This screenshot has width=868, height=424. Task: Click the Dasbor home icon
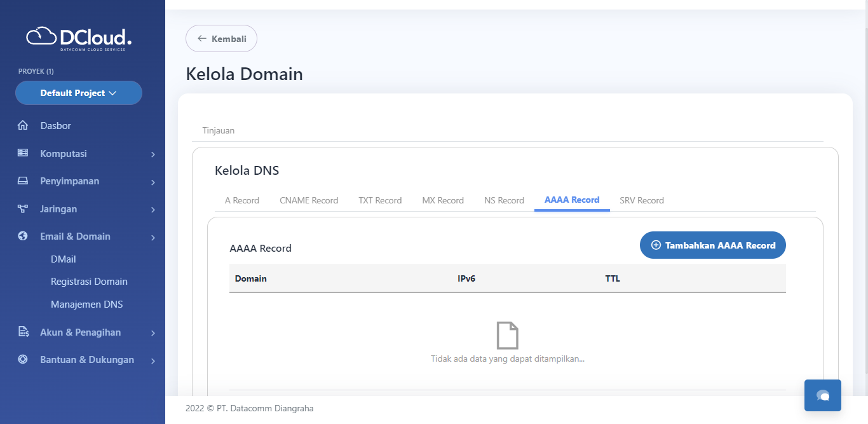(x=23, y=126)
